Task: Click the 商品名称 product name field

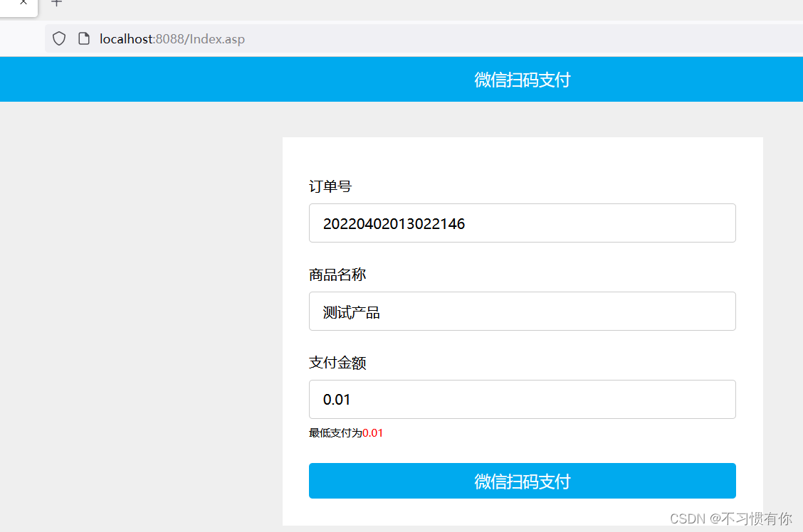Action: (x=522, y=311)
